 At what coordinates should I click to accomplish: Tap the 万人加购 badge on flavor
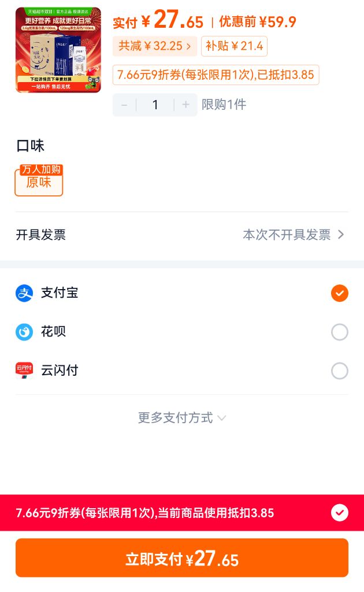41,169
